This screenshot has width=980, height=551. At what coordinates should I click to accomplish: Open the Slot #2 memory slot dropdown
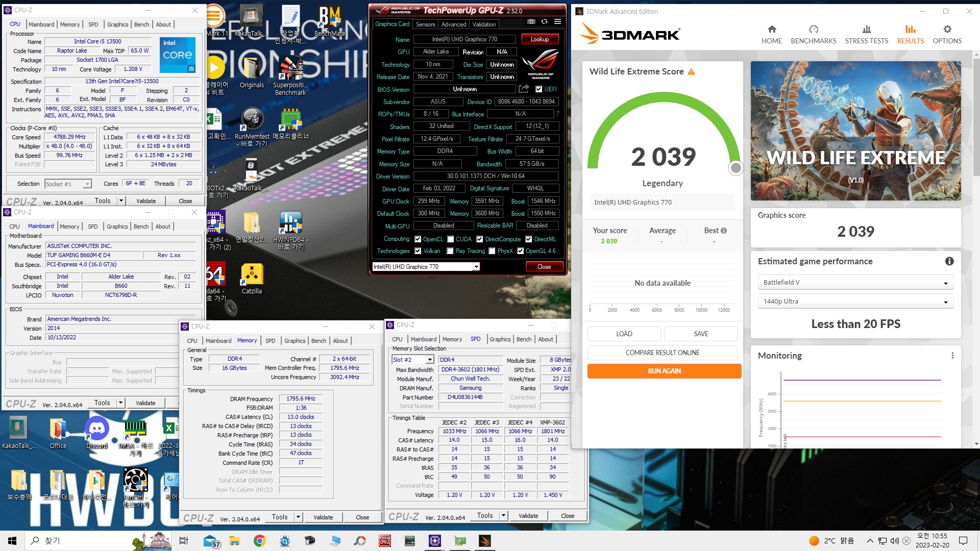point(430,360)
